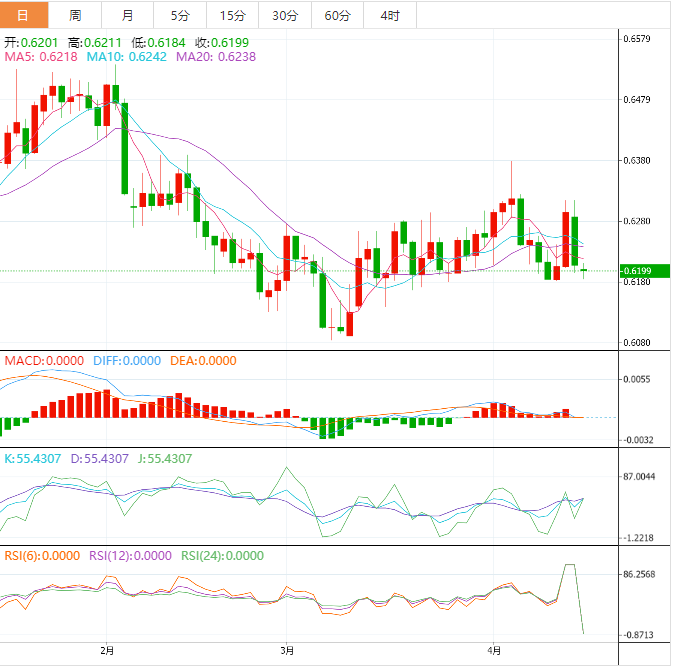The width and height of the screenshot is (675, 667).
Task: Select the 日 (daily) timeframe tab
Action: [24, 15]
